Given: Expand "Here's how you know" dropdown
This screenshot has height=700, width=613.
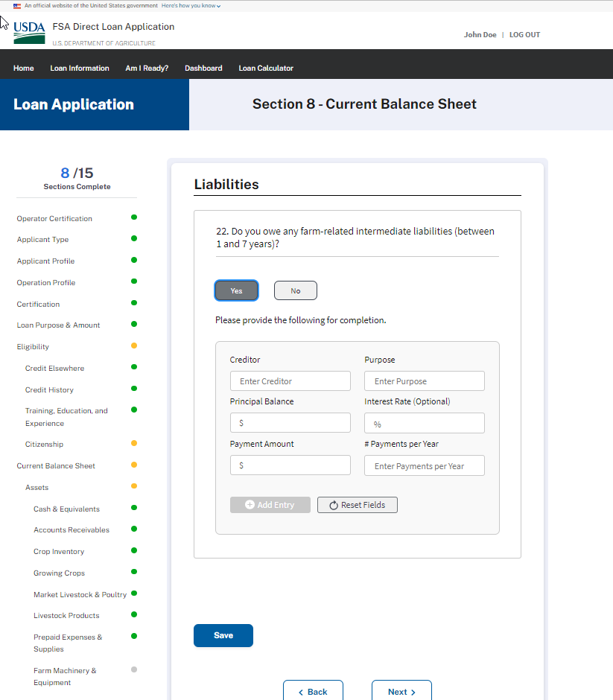Looking at the screenshot, I should pyautogui.click(x=191, y=5).
